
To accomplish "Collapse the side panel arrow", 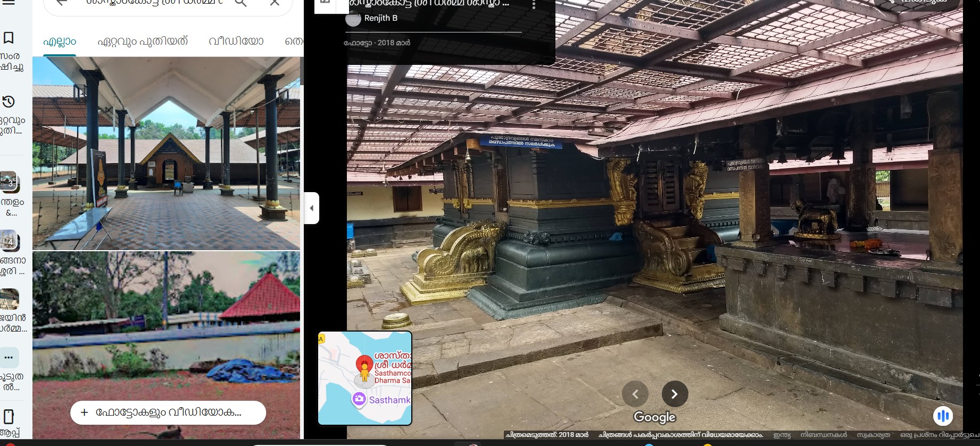I will click(312, 208).
